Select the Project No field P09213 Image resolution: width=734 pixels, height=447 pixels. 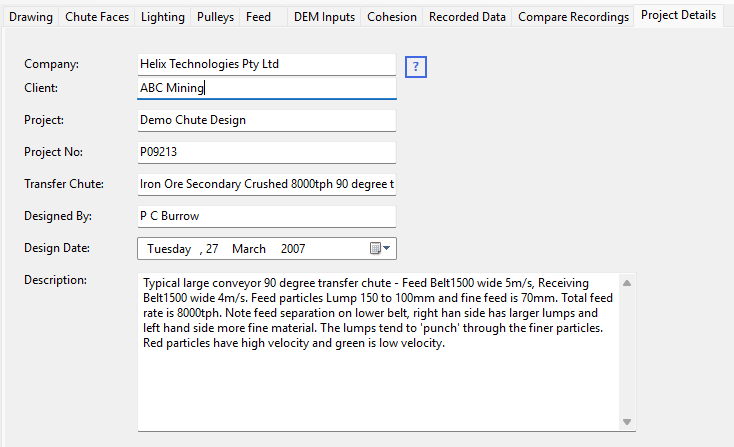[267, 152]
